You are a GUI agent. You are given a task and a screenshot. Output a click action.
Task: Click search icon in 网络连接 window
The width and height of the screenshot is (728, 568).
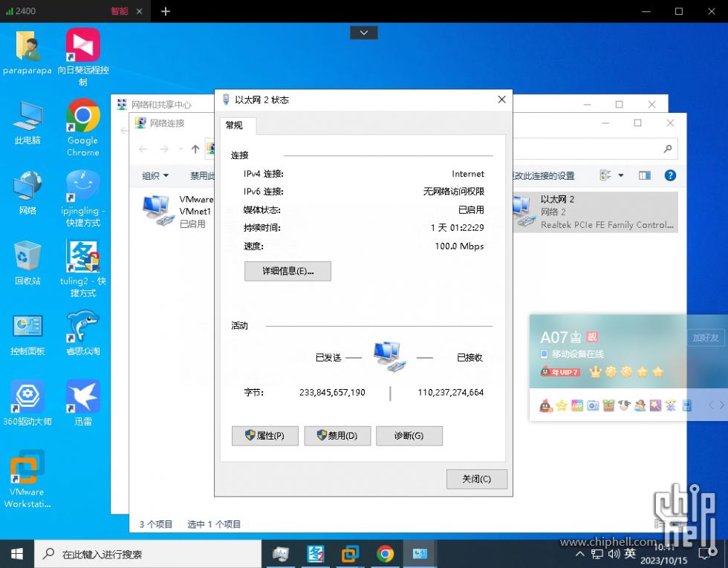coord(668,149)
